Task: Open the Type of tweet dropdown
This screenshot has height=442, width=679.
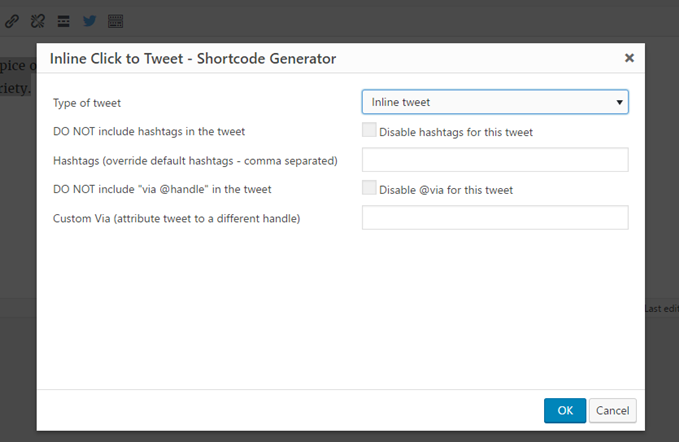Action: click(495, 102)
